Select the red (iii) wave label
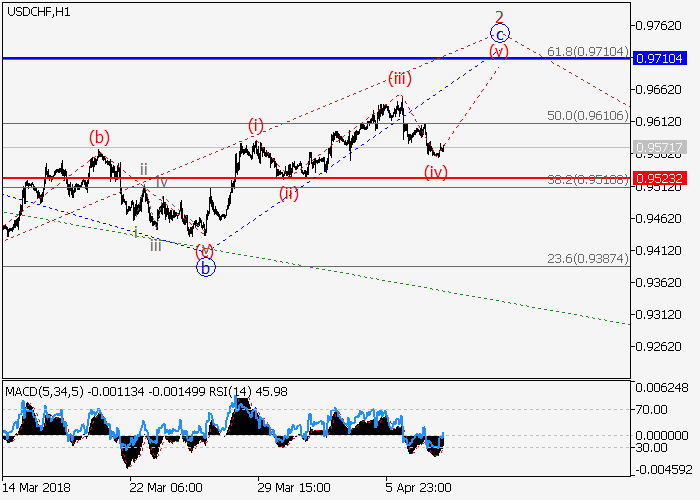700x500 pixels. (x=400, y=79)
